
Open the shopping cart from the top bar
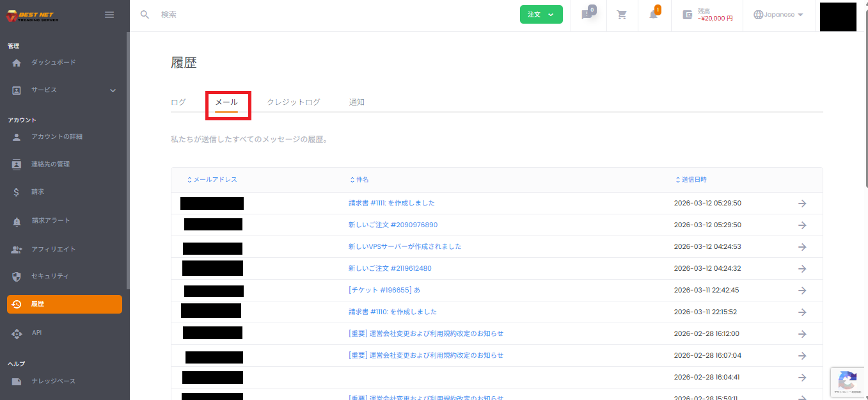[621, 14]
